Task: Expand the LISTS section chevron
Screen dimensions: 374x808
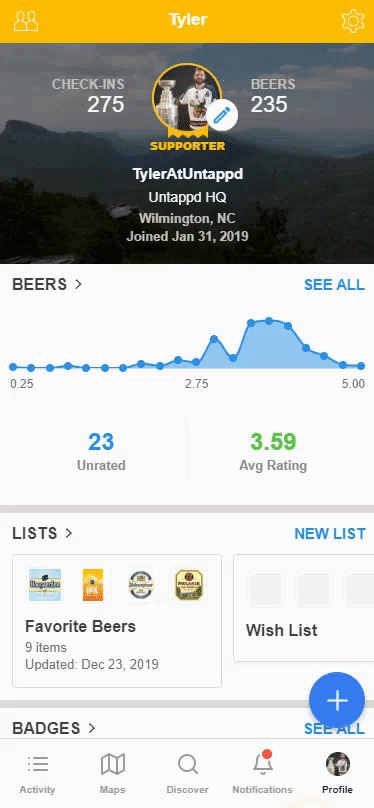Action: [69, 533]
